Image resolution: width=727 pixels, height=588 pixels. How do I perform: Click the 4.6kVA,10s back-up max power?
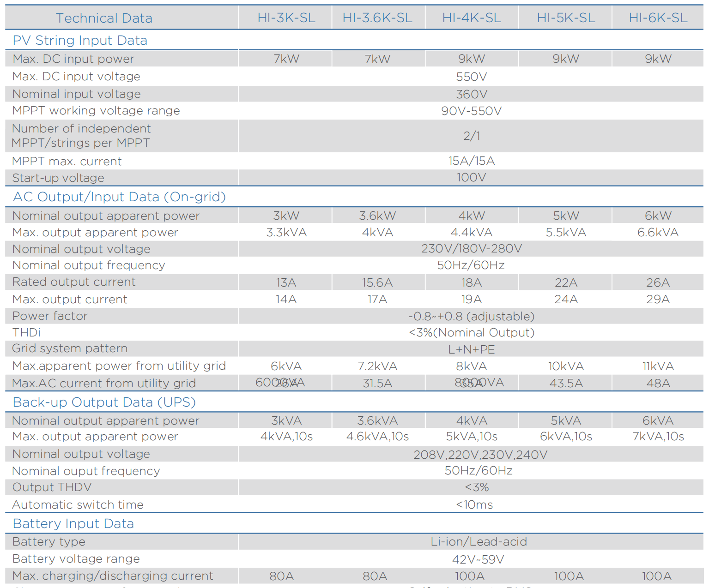point(377,436)
